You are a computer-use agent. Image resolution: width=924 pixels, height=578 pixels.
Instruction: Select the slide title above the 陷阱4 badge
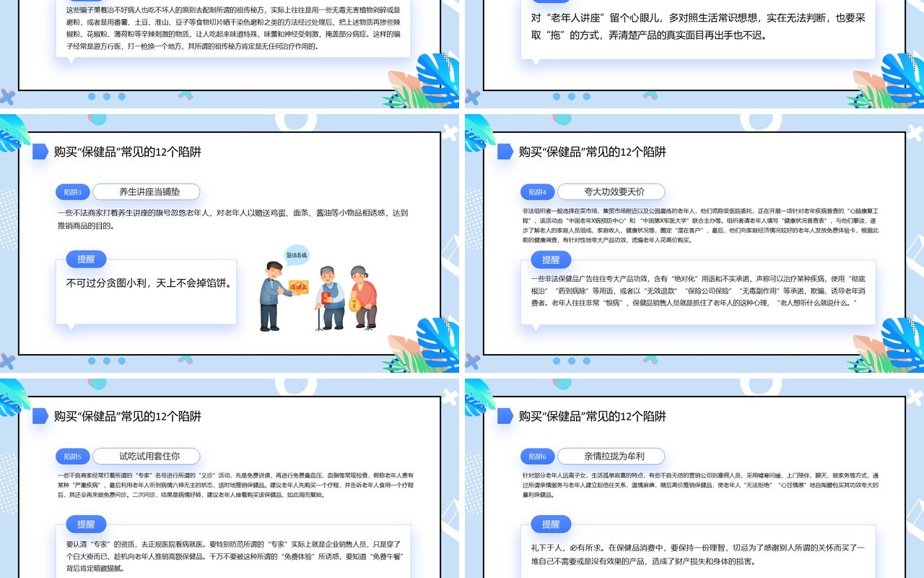(593, 152)
